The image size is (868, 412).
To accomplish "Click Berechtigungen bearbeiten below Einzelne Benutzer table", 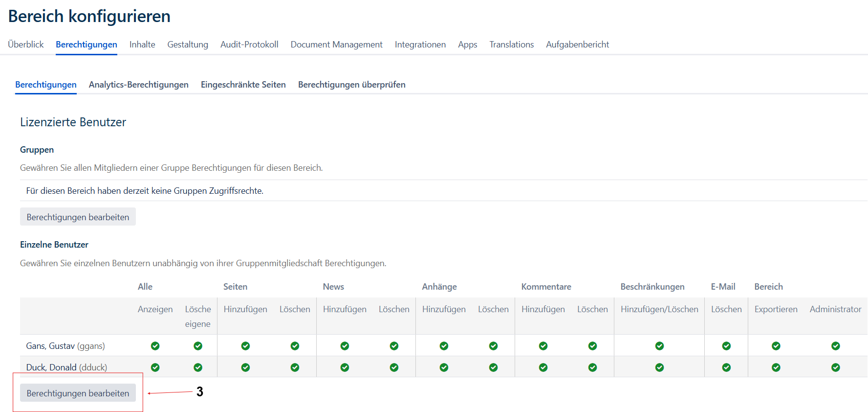I will 78,393.
